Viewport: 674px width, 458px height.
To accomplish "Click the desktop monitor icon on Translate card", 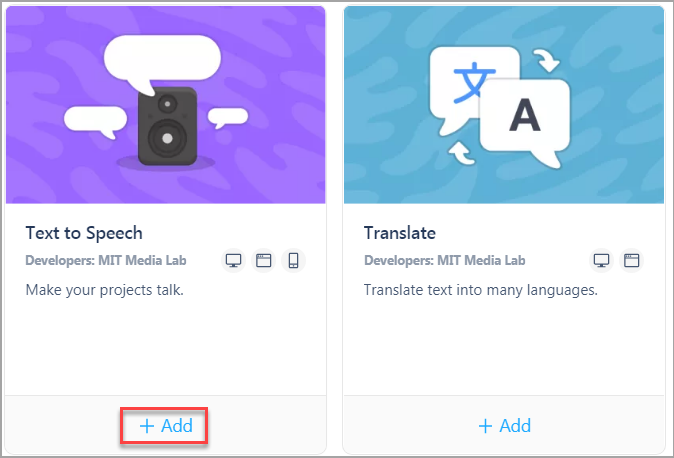I will tap(601, 261).
